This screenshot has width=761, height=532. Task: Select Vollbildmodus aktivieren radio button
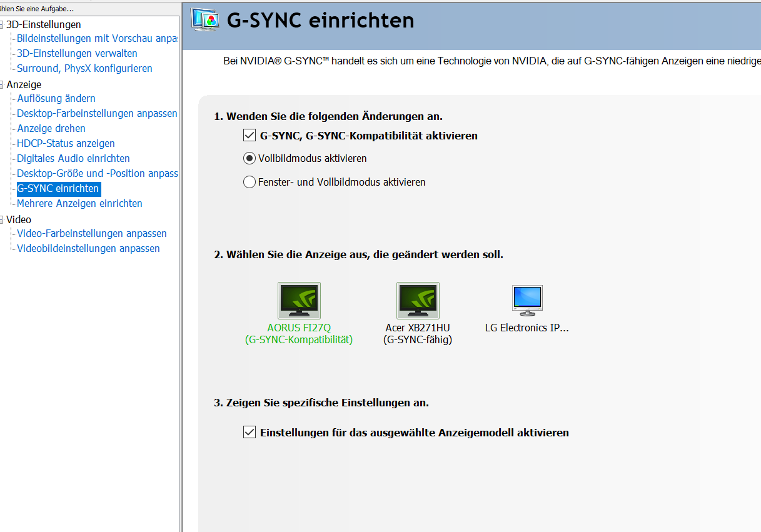[249, 158]
